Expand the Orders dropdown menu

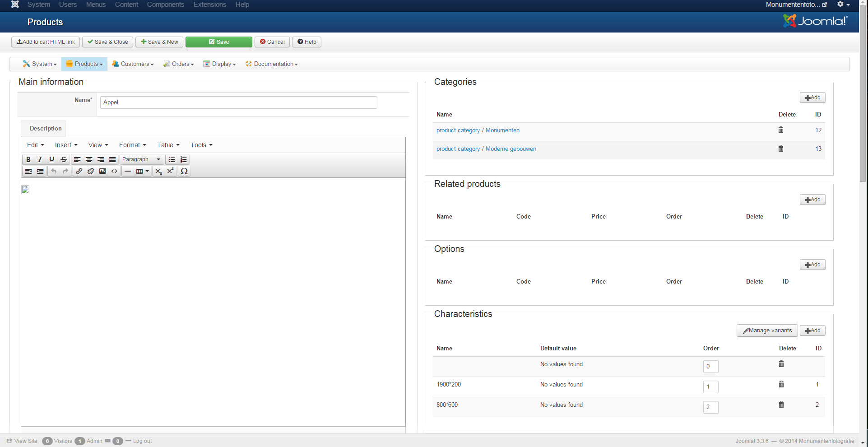pyautogui.click(x=179, y=64)
